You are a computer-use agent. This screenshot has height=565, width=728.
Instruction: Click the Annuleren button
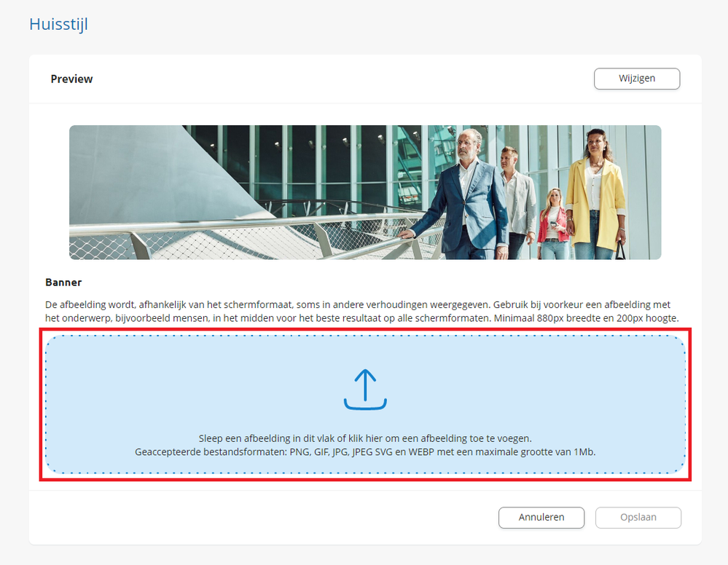point(541,517)
